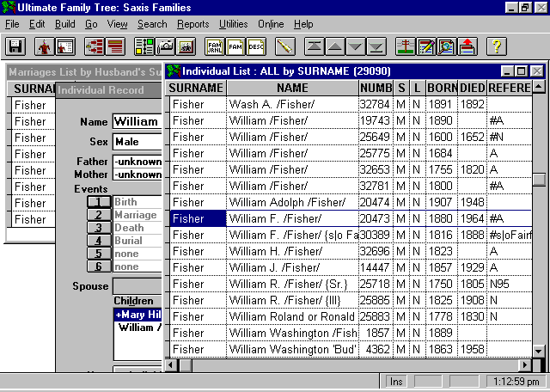Open the framed photo album icon
The image size is (550, 392).
coord(186,46)
